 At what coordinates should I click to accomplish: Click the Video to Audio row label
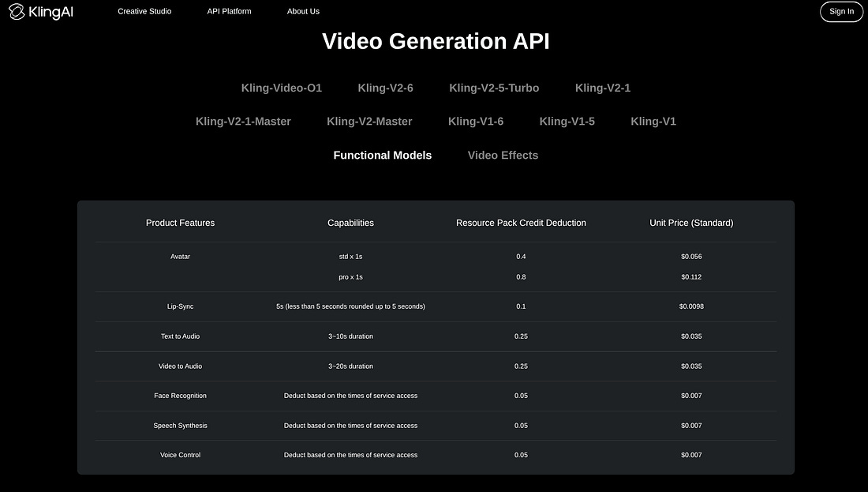point(180,366)
